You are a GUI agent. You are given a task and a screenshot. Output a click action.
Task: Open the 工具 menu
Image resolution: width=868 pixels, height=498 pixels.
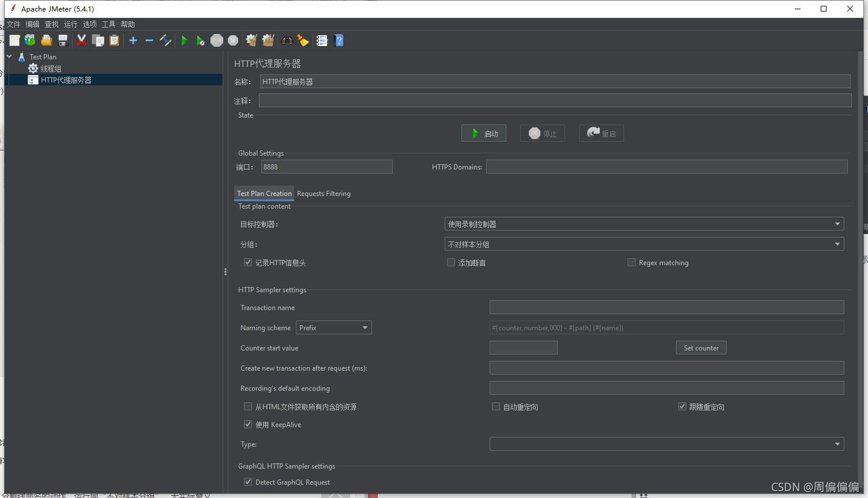(x=108, y=24)
